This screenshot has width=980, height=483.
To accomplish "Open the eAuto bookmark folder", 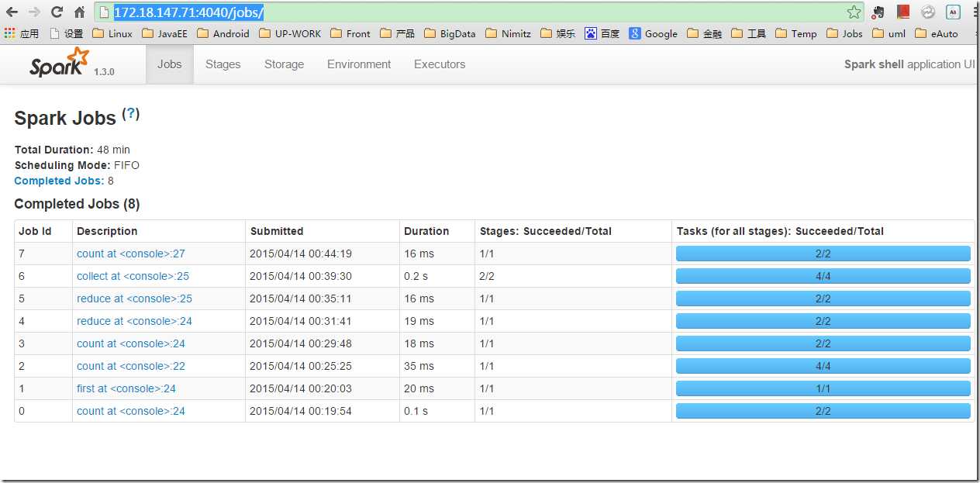I will point(937,33).
